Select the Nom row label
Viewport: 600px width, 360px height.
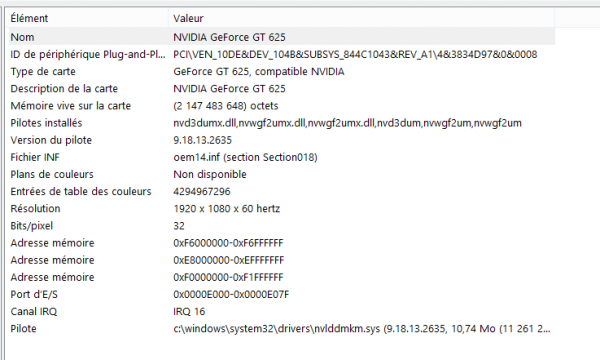[22, 37]
